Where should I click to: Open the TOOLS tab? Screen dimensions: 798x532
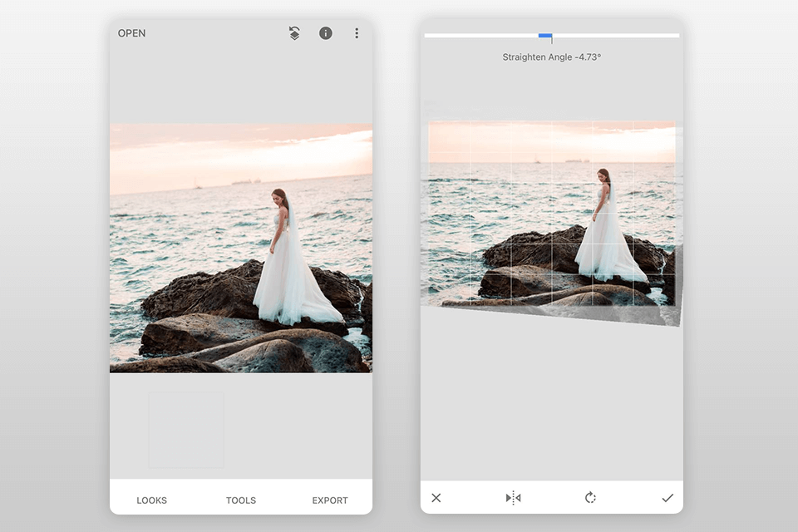pos(241,500)
